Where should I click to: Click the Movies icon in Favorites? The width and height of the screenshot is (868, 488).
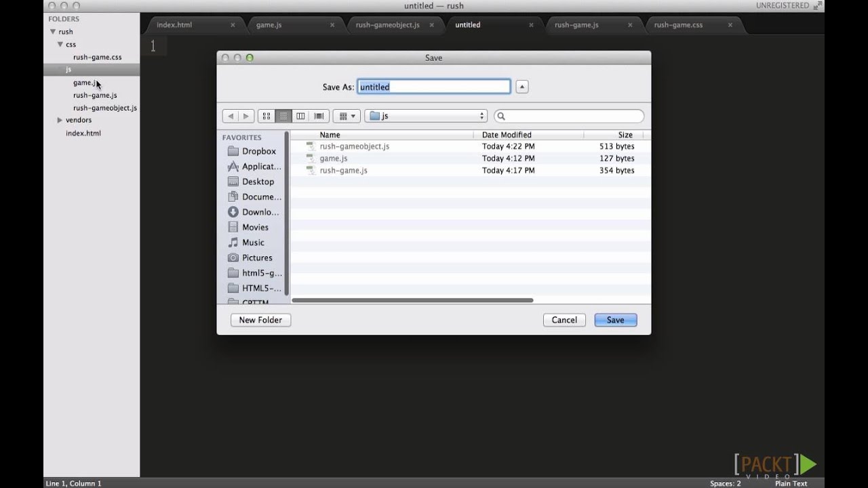(233, 227)
